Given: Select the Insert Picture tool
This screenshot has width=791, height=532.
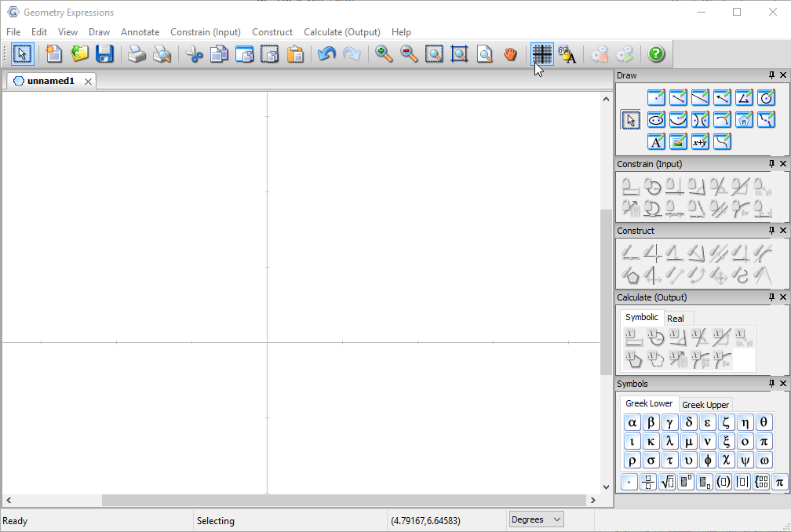Looking at the screenshot, I should pyautogui.click(x=678, y=142).
